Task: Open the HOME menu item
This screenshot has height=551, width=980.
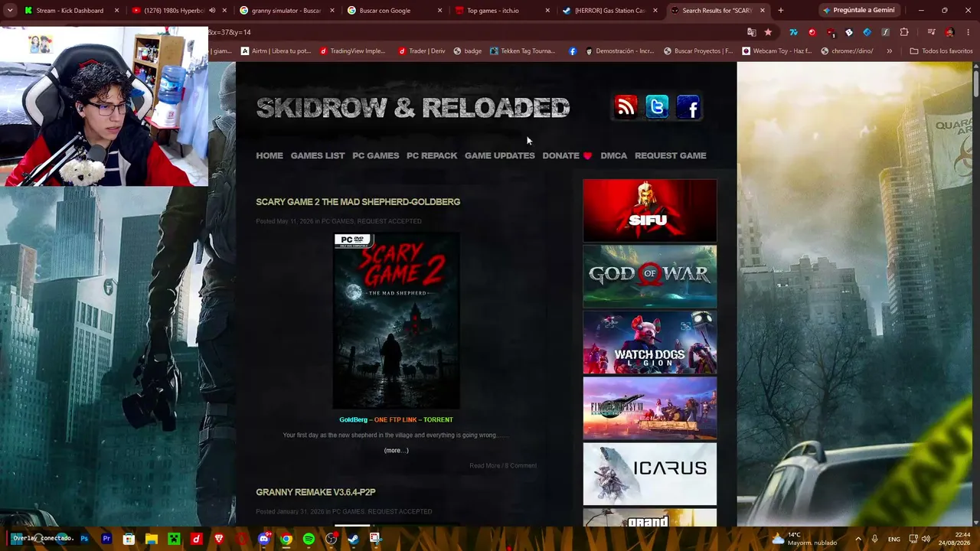Action: pyautogui.click(x=269, y=155)
